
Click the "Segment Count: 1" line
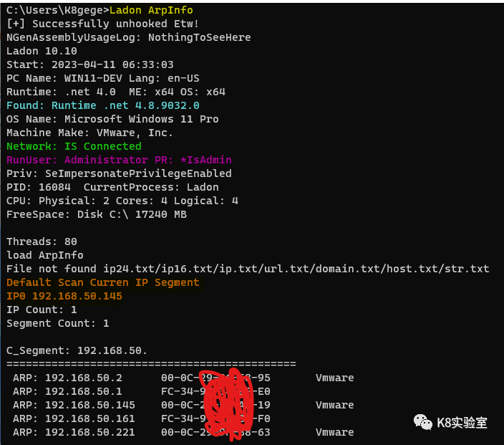coord(58,322)
